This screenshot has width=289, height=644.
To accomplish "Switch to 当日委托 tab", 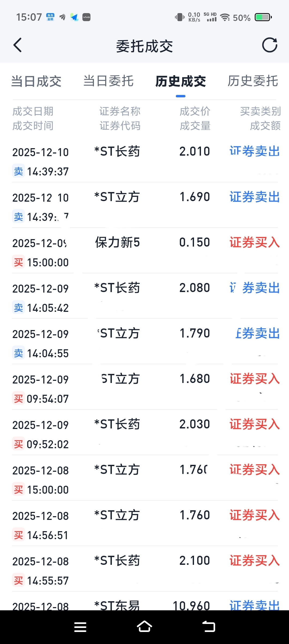I will (108, 81).
